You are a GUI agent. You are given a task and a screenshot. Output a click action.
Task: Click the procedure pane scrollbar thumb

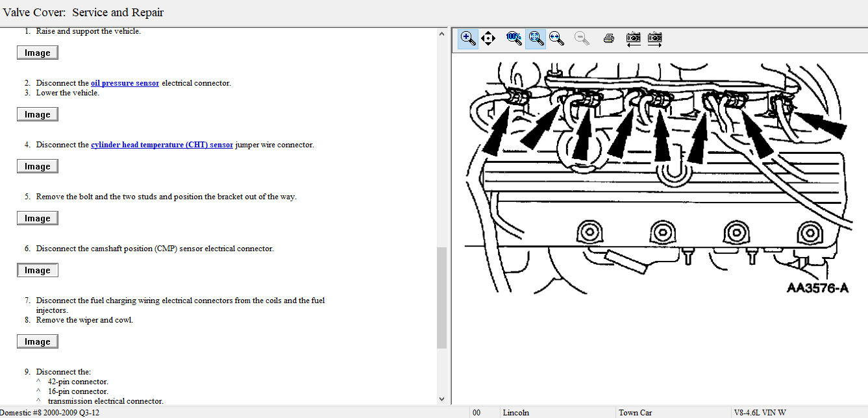click(x=442, y=297)
